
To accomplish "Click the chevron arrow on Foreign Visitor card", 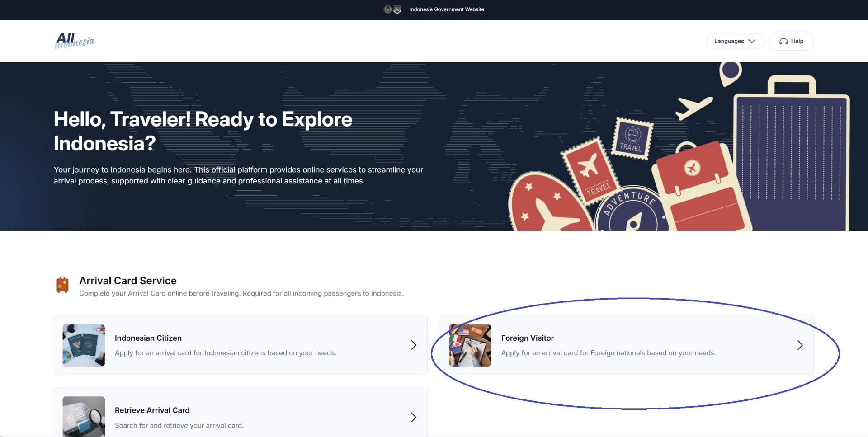I will pos(800,345).
